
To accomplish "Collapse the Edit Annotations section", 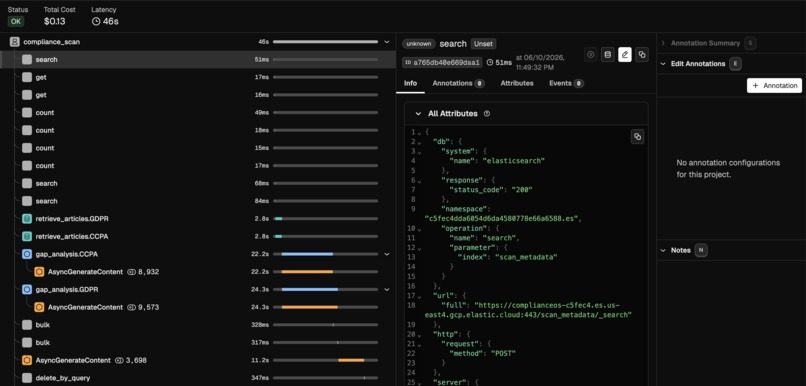I will click(x=663, y=64).
